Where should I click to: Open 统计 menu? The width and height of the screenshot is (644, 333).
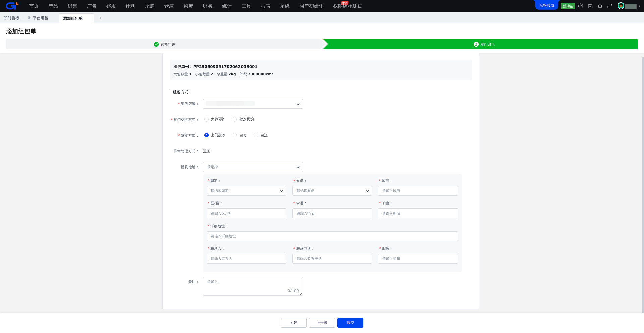pyautogui.click(x=227, y=6)
